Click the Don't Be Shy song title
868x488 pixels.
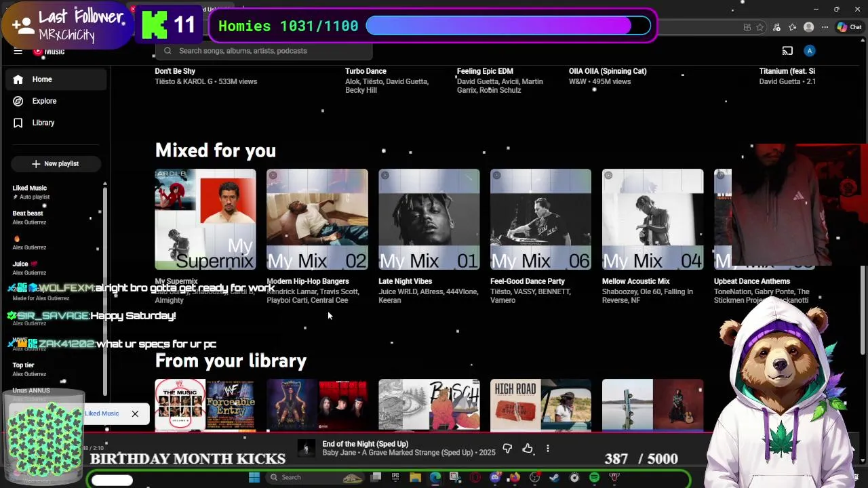point(175,71)
